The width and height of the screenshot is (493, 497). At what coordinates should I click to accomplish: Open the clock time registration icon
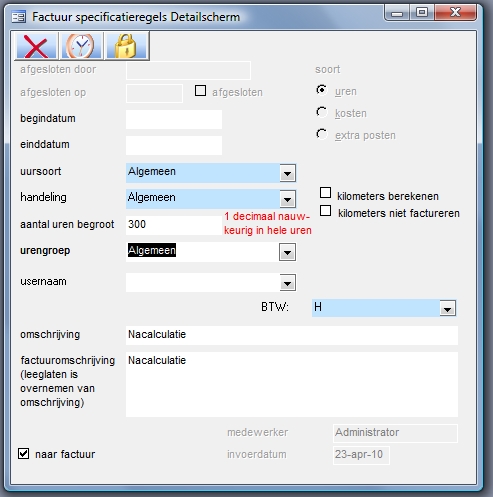pyautogui.click(x=81, y=46)
